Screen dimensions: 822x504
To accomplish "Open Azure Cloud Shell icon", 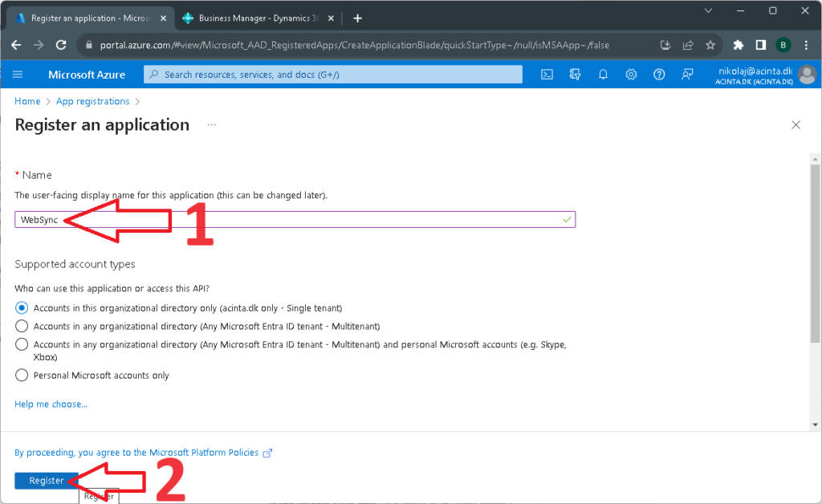I will (547, 75).
